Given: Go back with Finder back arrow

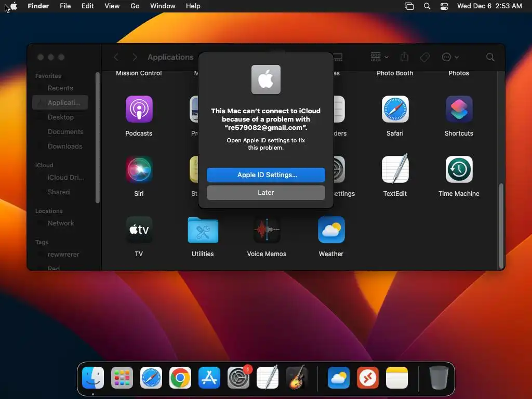Looking at the screenshot, I should pos(116,57).
